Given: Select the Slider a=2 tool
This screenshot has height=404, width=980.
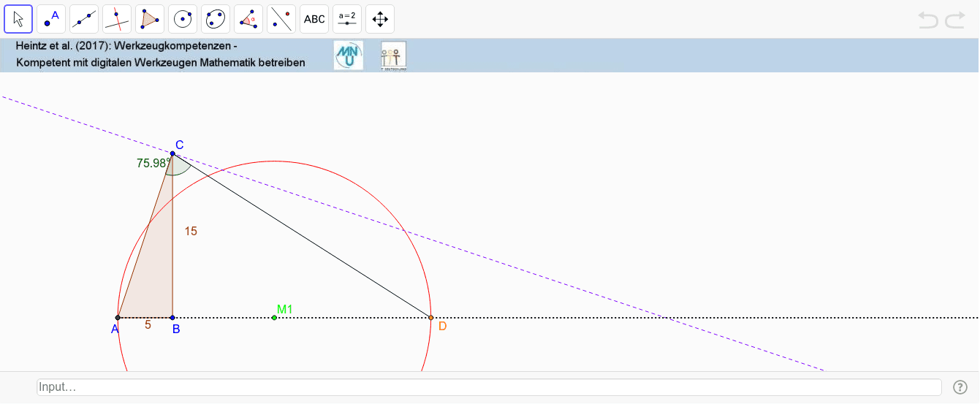Looking at the screenshot, I should click(x=347, y=19).
